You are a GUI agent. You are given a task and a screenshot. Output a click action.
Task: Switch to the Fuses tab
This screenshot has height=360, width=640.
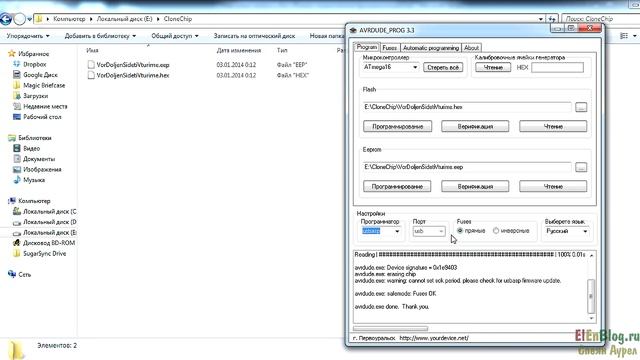pos(389,48)
